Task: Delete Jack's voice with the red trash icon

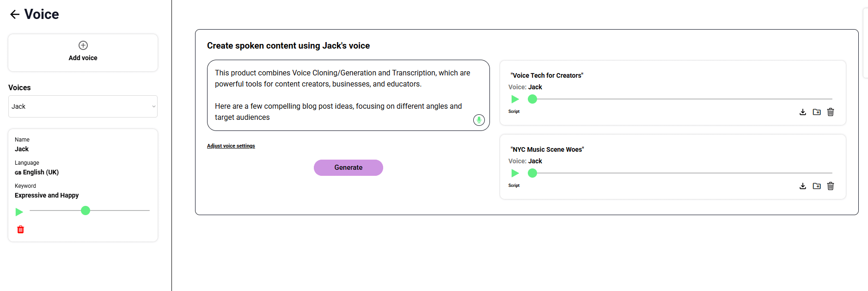Action: click(21, 229)
